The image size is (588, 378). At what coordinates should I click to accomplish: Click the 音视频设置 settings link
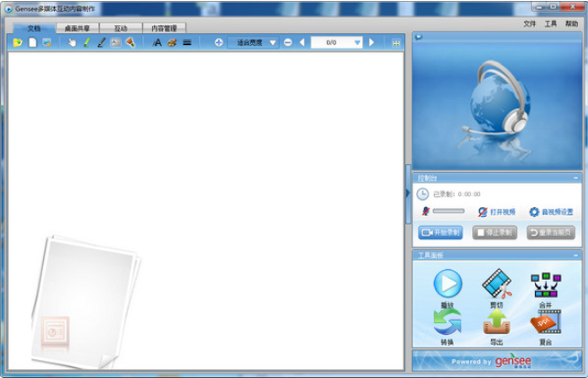point(550,211)
